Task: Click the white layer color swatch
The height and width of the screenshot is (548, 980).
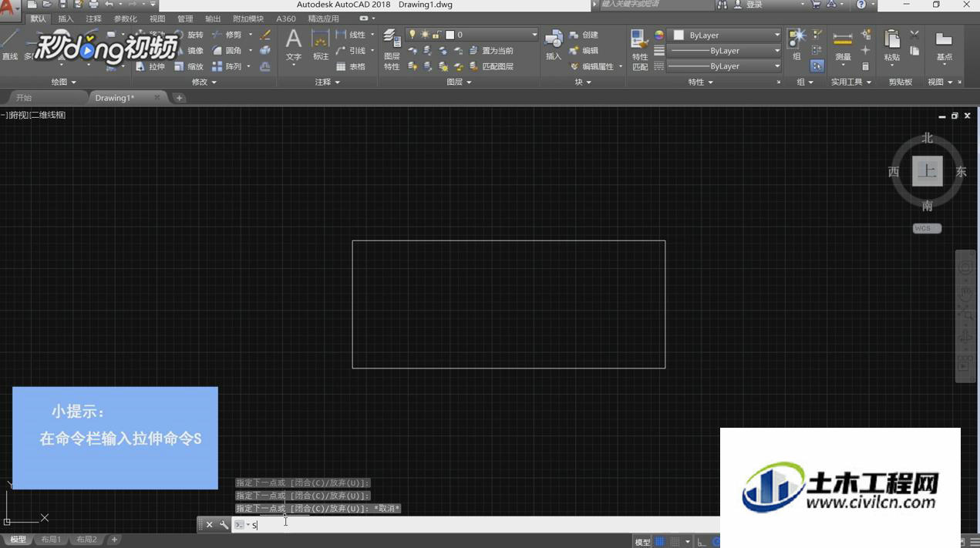Action: [450, 35]
